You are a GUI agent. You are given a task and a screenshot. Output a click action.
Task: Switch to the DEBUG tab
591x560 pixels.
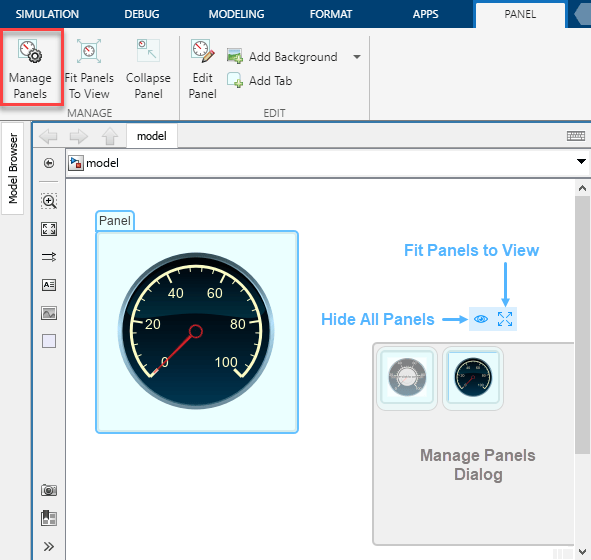[x=142, y=14]
